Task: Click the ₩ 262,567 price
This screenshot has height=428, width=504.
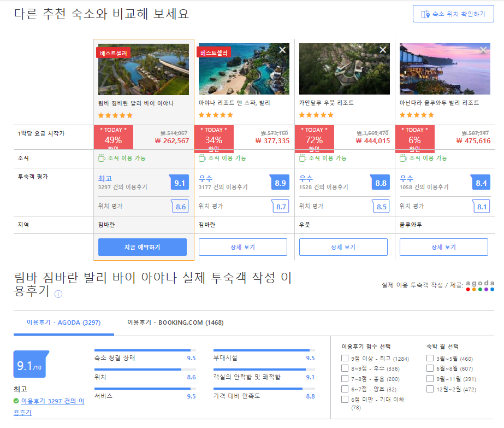Action: pyautogui.click(x=172, y=141)
